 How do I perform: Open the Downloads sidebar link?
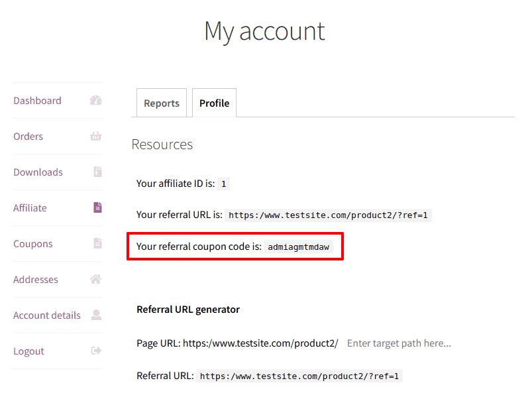(x=38, y=172)
